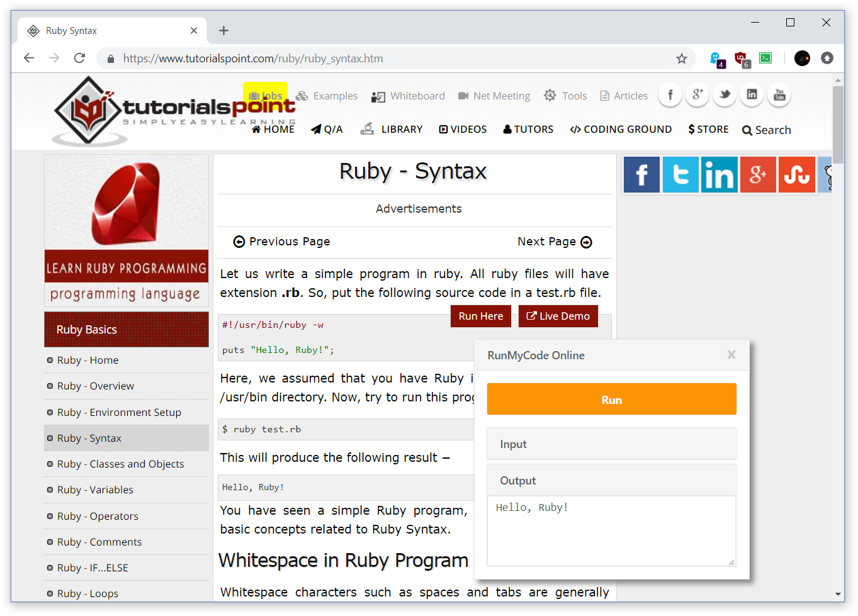Share on StumbleUpon using the orange square
Image resolution: width=858 pixels, height=616 pixels.
pyautogui.click(x=797, y=175)
